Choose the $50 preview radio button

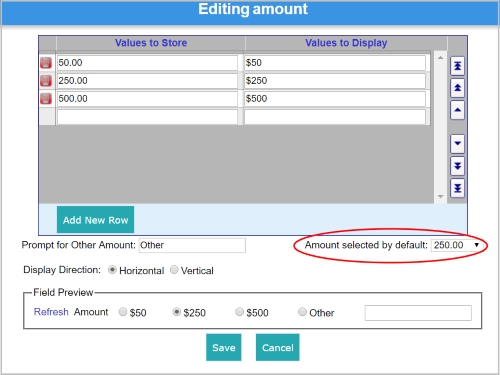tap(123, 312)
